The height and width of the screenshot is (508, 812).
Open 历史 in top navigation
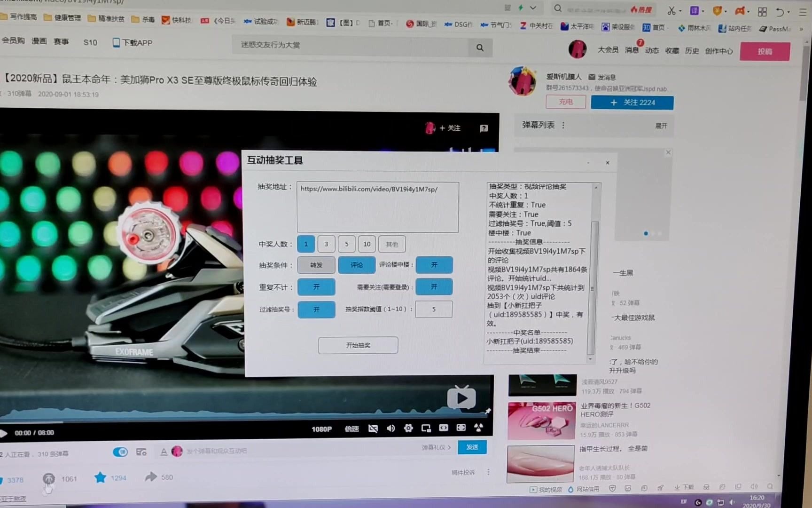[x=692, y=51]
